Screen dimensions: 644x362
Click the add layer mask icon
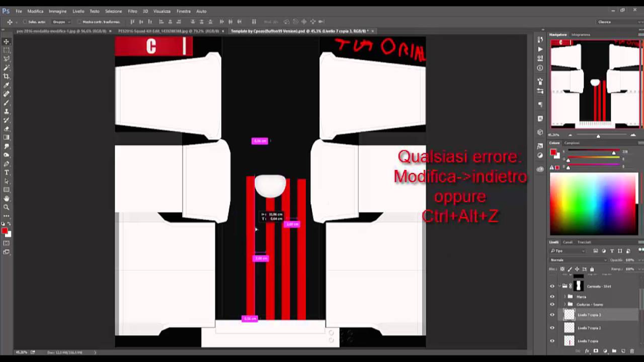(596, 351)
